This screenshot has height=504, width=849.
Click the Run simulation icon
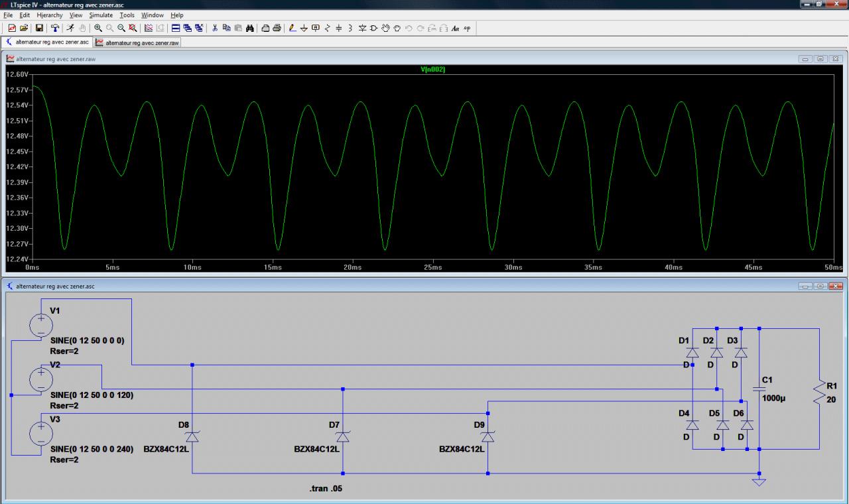tap(70, 28)
